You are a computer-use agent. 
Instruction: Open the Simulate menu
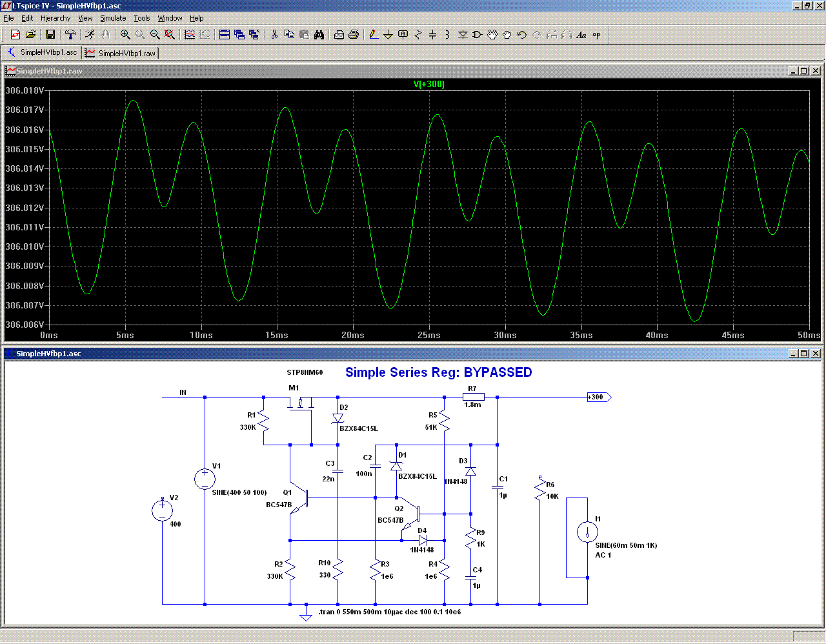113,18
